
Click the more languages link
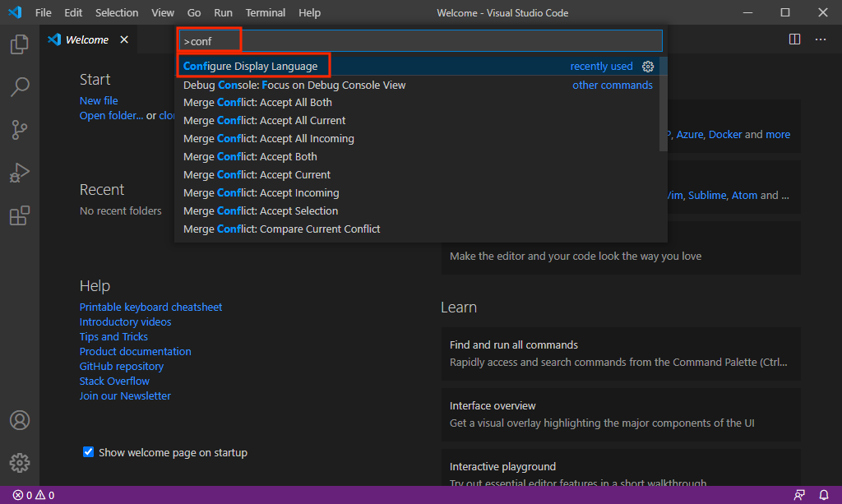(778, 134)
